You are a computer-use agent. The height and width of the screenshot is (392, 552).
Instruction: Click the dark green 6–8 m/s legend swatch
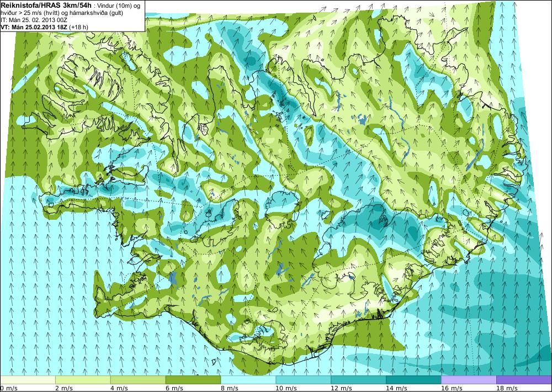(x=193, y=380)
